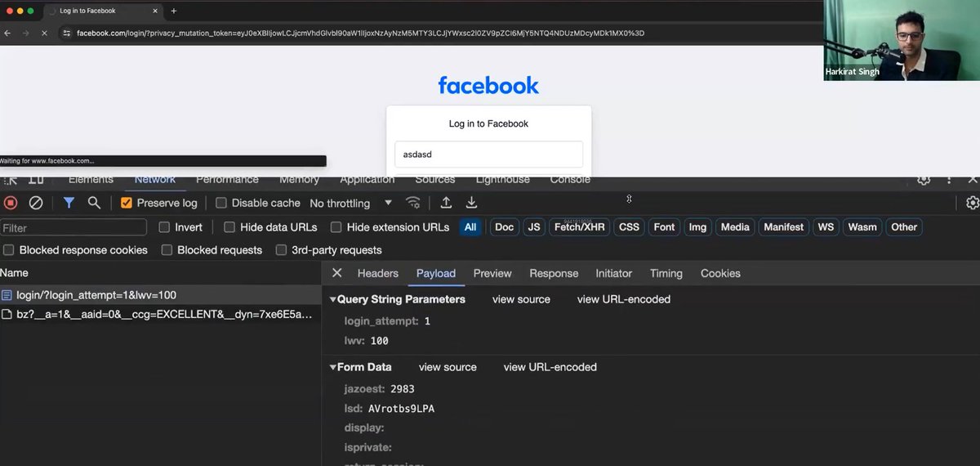Click the Chrome address bar URL
The image size is (980, 466).
tap(360, 33)
